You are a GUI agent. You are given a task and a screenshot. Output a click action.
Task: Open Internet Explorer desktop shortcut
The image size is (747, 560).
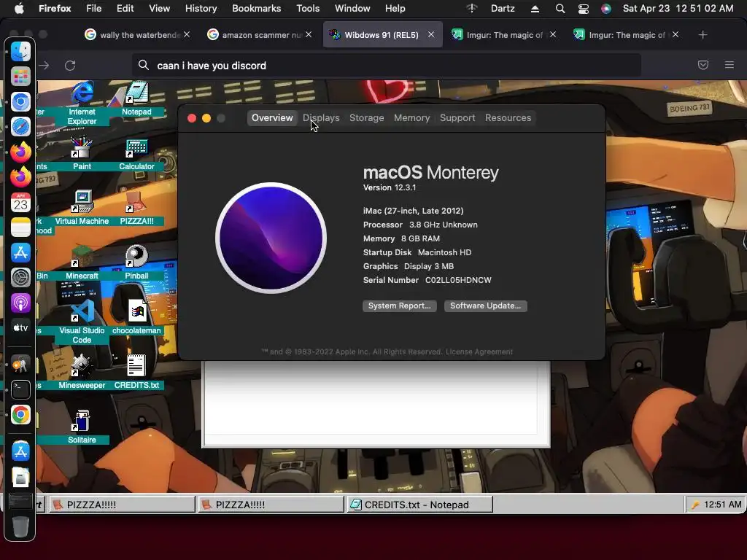[82, 104]
